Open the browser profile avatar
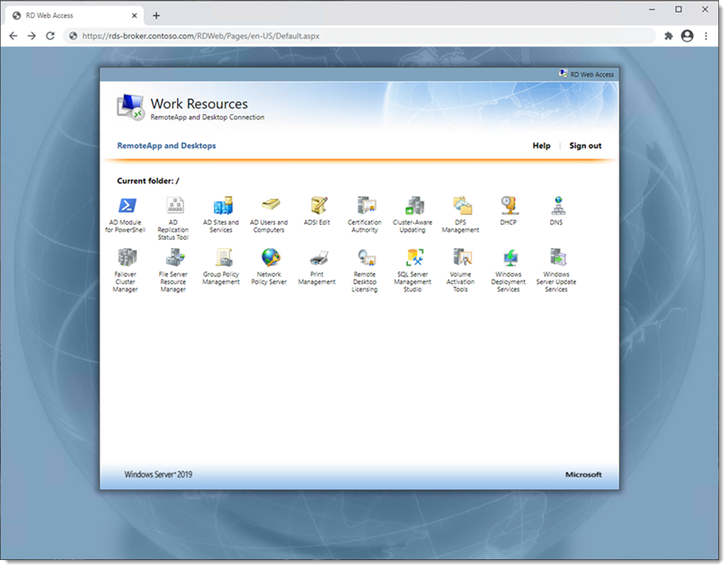 688,36
